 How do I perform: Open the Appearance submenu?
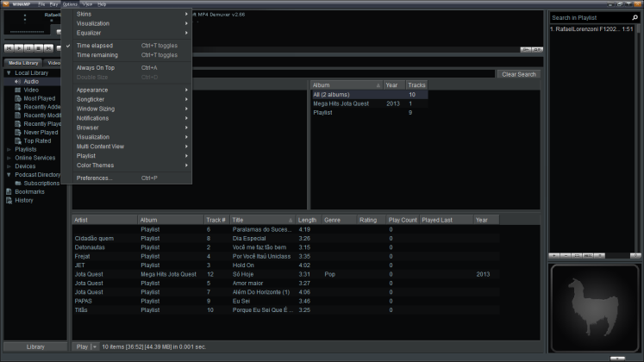[x=127, y=90]
